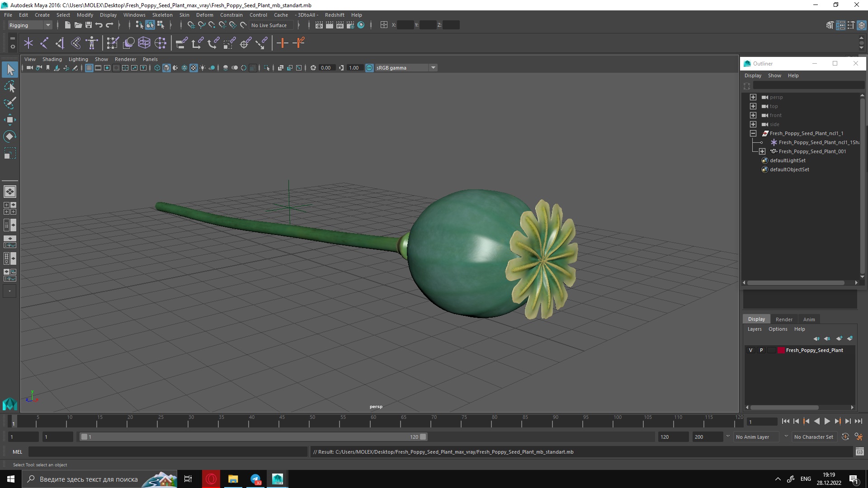Toggle smooth shade all in viewport
Viewport: 868px width, 488px height.
(x=166, y=68)
